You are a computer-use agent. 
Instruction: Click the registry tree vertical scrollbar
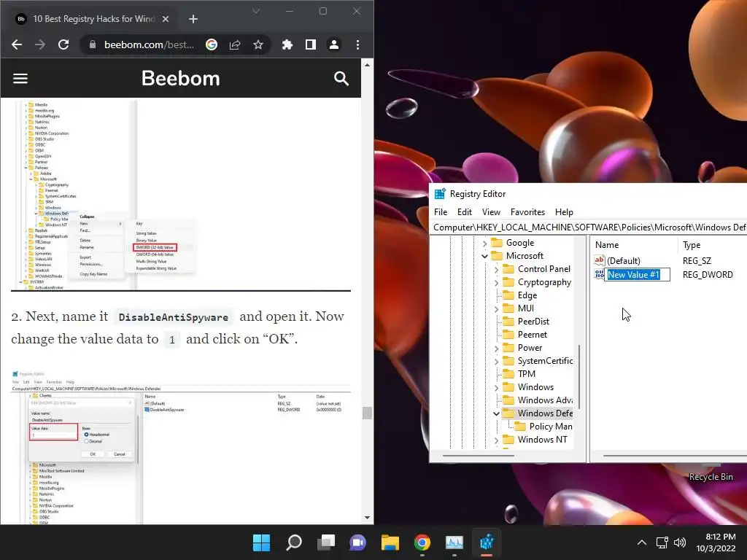[x=579, y=377]
